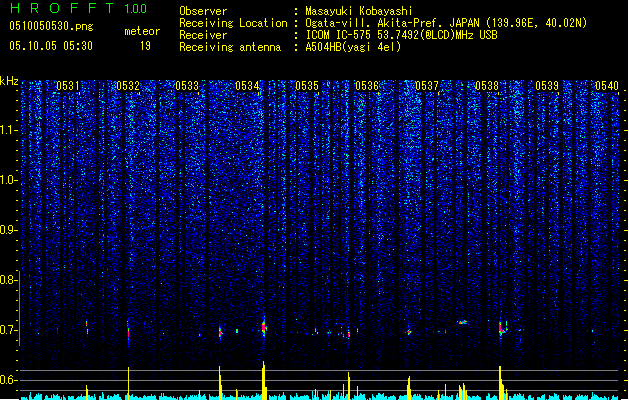Click the 0534 time marker
This screenshot has width=629, height=400.
point(247,86)
